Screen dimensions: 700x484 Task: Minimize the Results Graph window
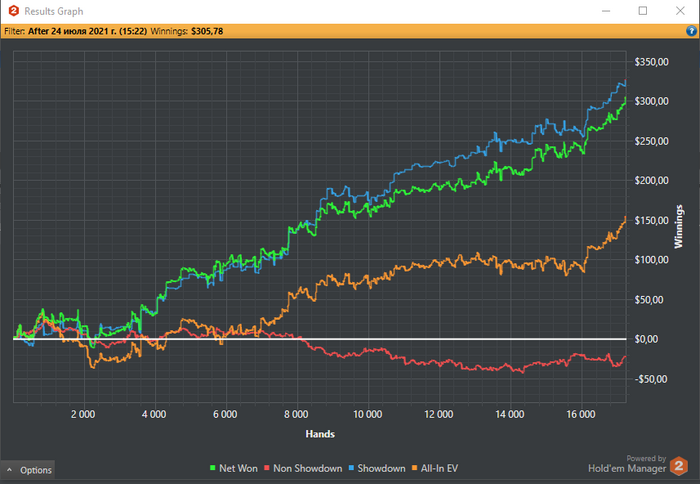pos(606,11)
